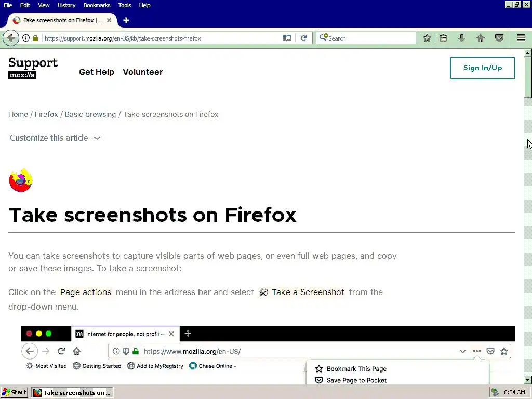
Task: Open the hamburger menu icon
Action: 521,37
